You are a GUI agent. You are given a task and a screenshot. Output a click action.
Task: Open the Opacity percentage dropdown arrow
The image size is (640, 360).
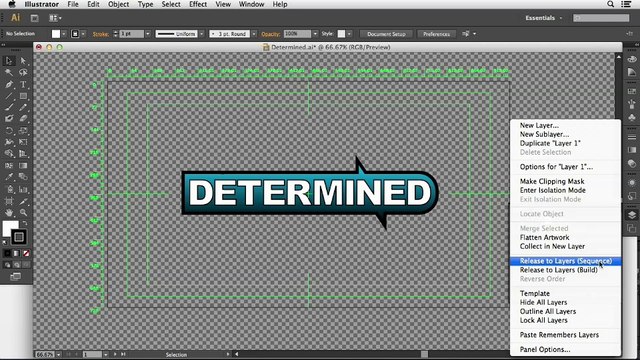(x=315, y=34)
